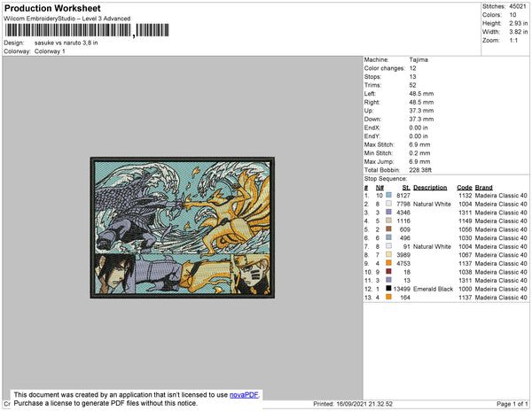Click stitch count '8127' in stop 1
This screenshot has height=411, width=532.
(x=403, y=196)
